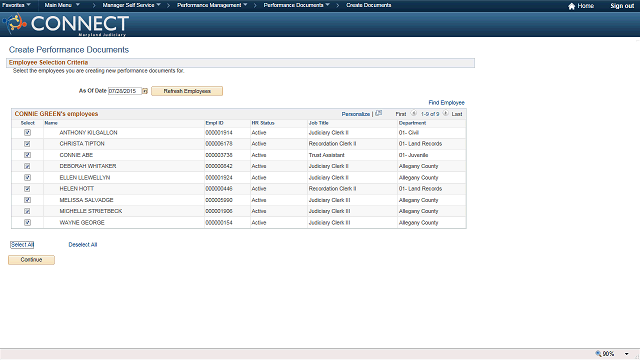Click the Continue button
This screenshot has height=360, width=640.
tap(31, 260)
